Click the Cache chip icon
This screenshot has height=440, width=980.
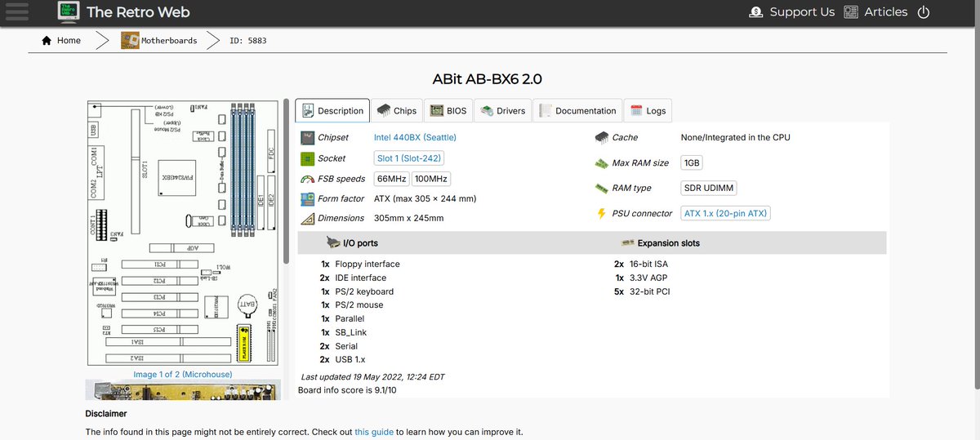(601, 137)
